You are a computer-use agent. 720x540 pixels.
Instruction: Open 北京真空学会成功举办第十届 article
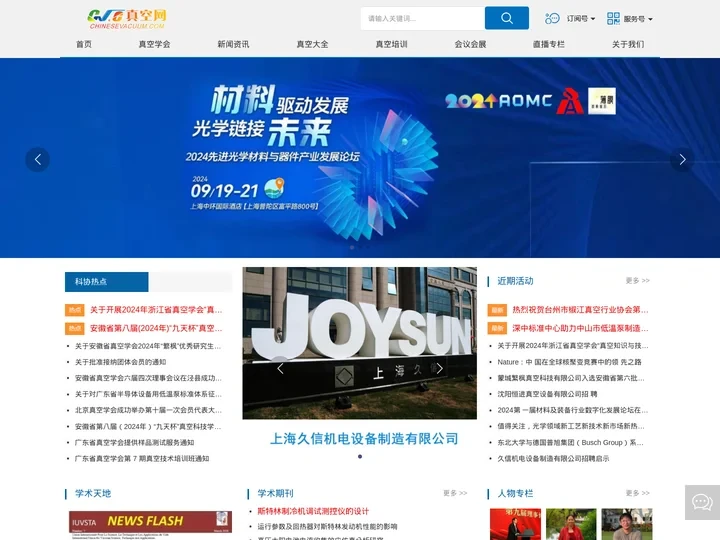point(148,410)
